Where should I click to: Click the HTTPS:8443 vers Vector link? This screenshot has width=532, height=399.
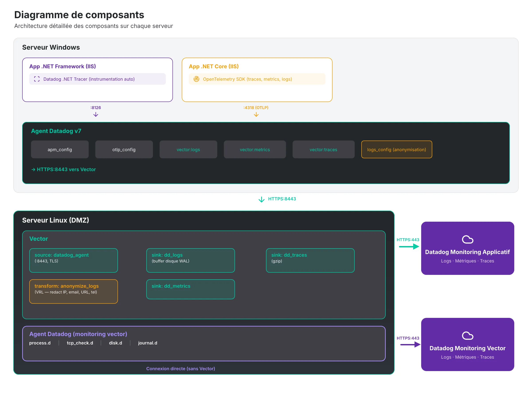[x=63, y=169]
